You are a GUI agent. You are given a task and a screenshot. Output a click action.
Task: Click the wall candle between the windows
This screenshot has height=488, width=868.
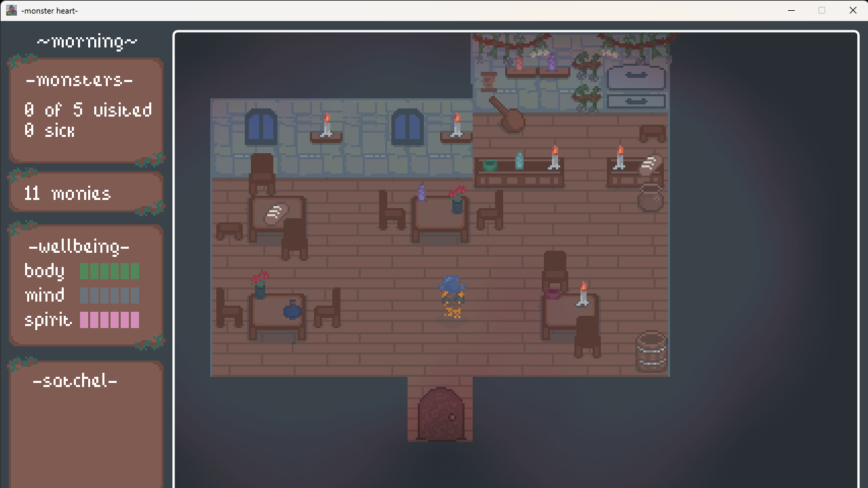(x=326, y=127)
